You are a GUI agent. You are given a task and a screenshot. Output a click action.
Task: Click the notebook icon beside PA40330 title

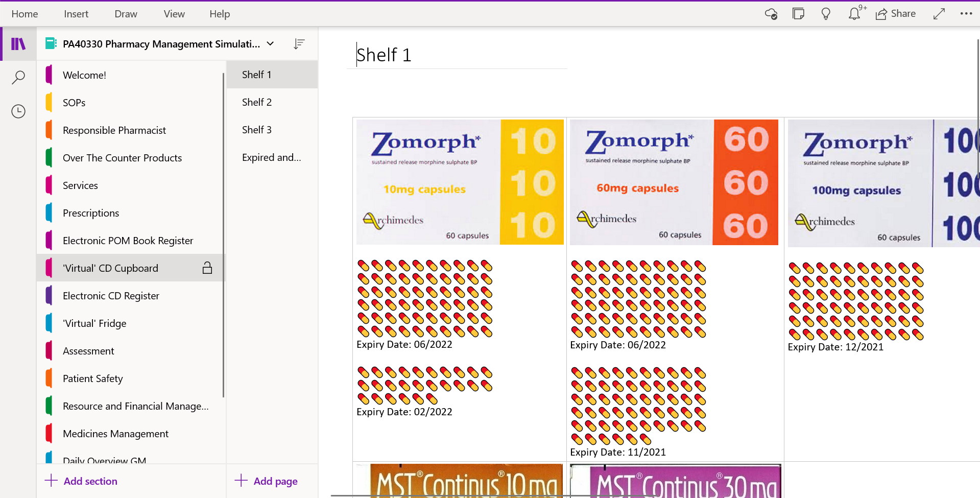[51, 44]
